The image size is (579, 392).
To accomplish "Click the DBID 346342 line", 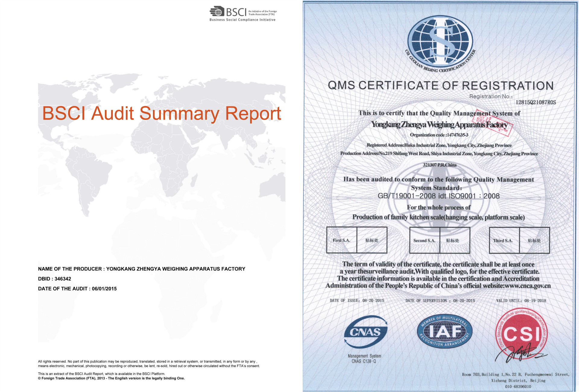I will click(x=55, y=279).
